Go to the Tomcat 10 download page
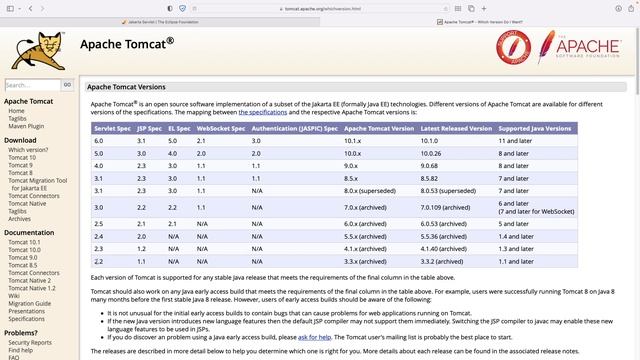 point(22,158)
